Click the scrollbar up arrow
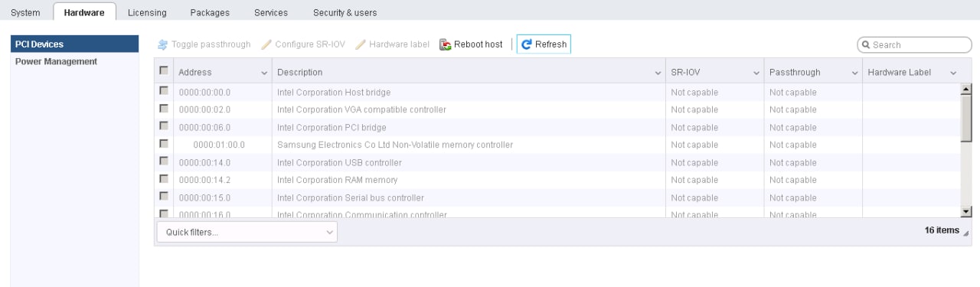 tap(965, 89)
